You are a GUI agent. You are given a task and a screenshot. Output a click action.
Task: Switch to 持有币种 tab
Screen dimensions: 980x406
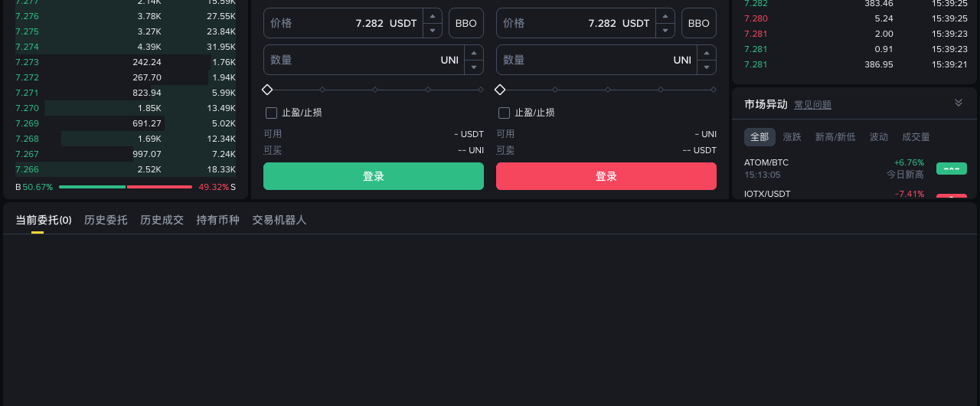pyautogui.click(x=217, y=220)
